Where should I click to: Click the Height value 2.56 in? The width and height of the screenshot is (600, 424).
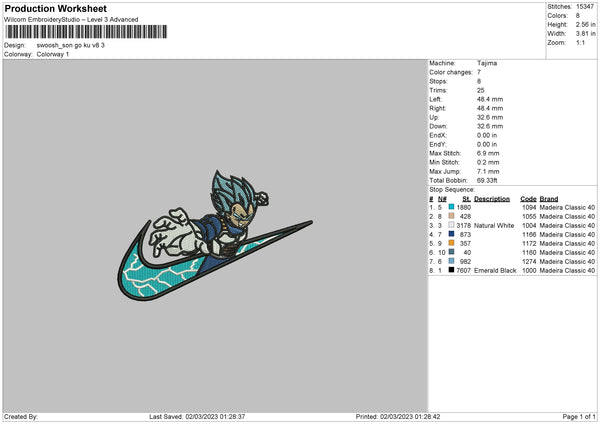click(x=586, y=24)
